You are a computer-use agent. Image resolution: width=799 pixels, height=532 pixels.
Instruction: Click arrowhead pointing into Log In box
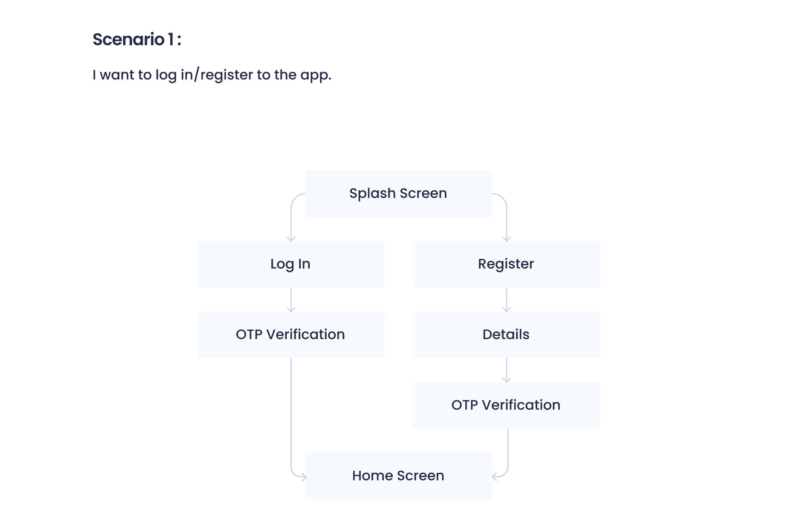(291, 239)
